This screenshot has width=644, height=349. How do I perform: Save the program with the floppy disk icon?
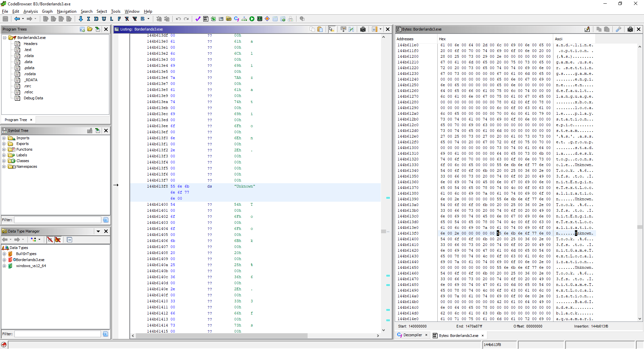tap(5, 19)
